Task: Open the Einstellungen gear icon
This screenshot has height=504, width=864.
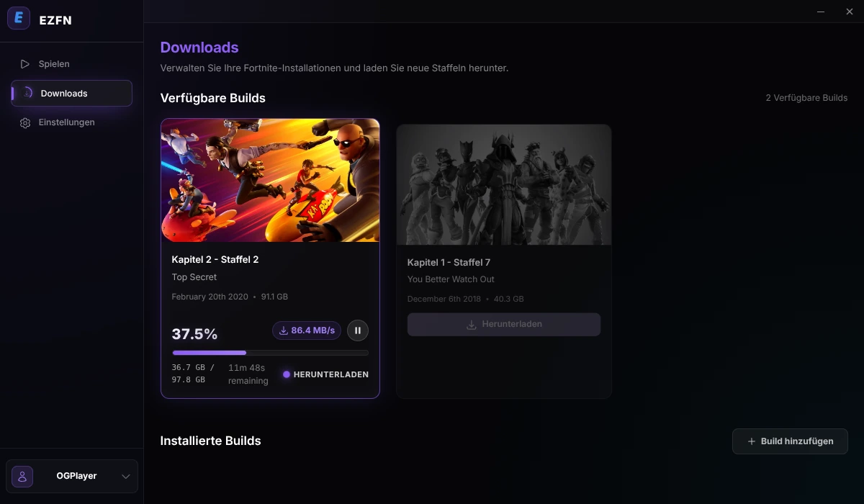Action: click(x=25, y=123)
